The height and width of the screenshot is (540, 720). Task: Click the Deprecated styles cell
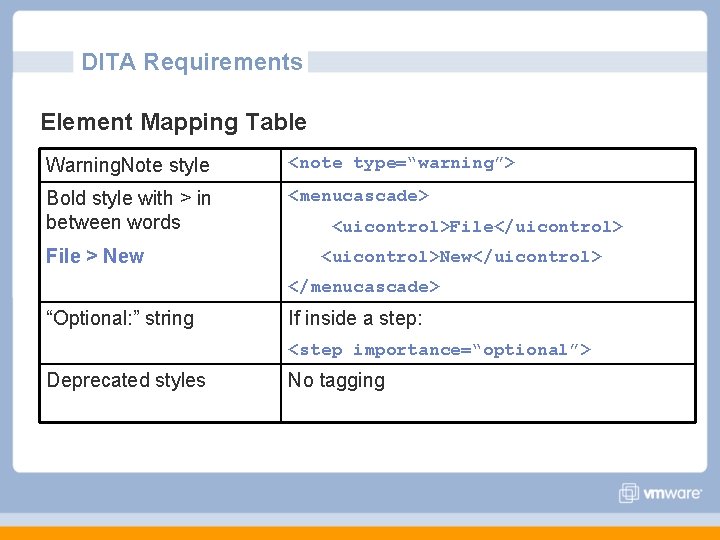pyautogui.click(x=160, y=393)
